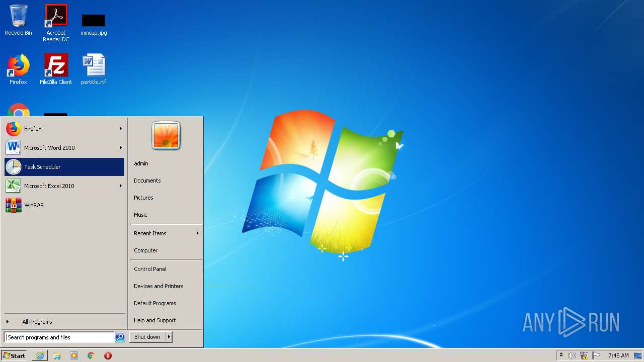Click the network tray icon
Screen dimensions: 644x362
pos(584,355)
